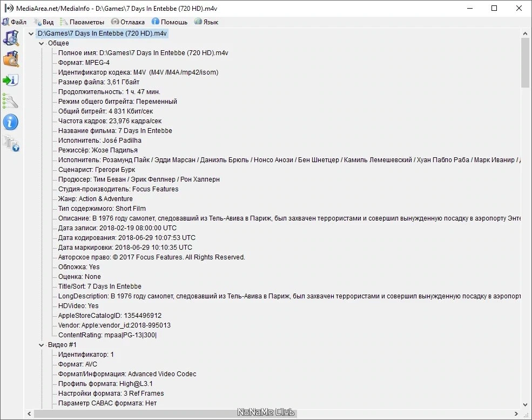532x420 pixels.
Task: Collapse the Общее section
Action: (x=41, y=43)
